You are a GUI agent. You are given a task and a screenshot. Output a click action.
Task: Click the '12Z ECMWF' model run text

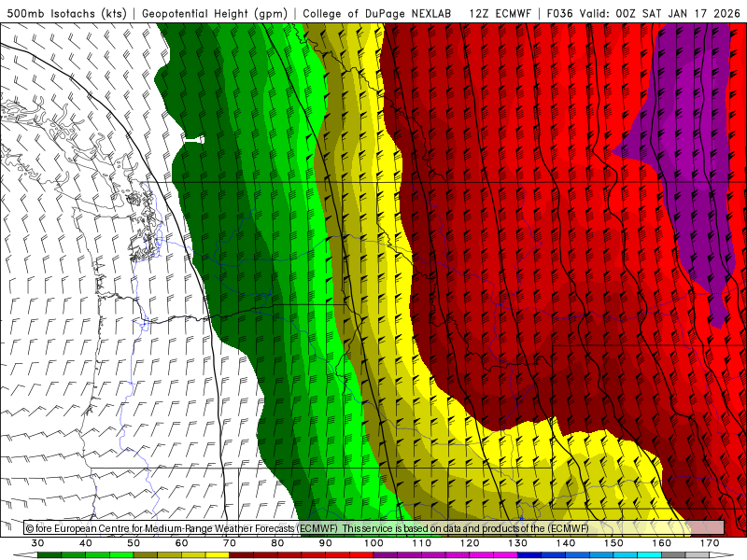(x=500, y=13)
